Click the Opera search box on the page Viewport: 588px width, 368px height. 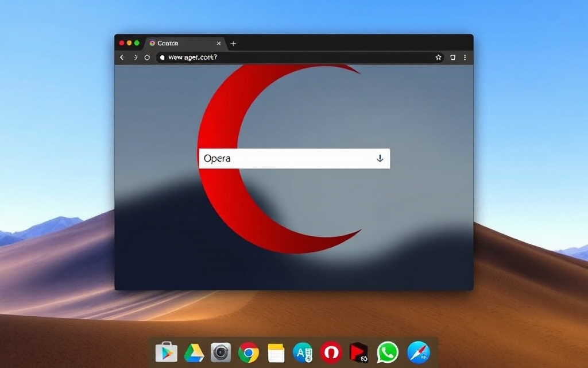point(295,159)
